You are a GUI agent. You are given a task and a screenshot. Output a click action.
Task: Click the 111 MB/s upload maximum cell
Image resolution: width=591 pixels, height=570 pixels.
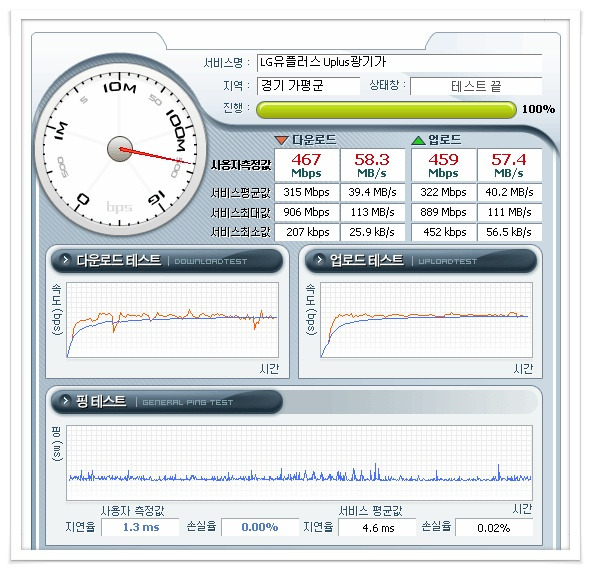point(510,212)
